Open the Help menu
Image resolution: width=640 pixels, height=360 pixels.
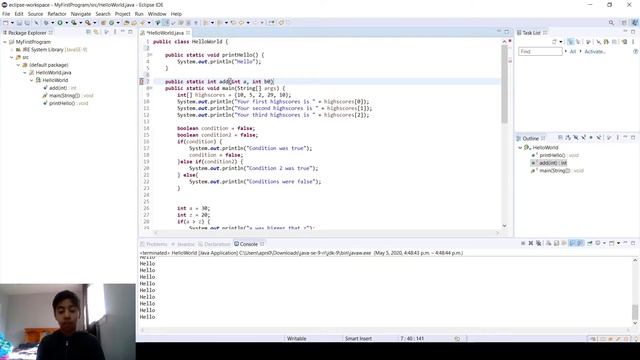(x=176, y=14)
